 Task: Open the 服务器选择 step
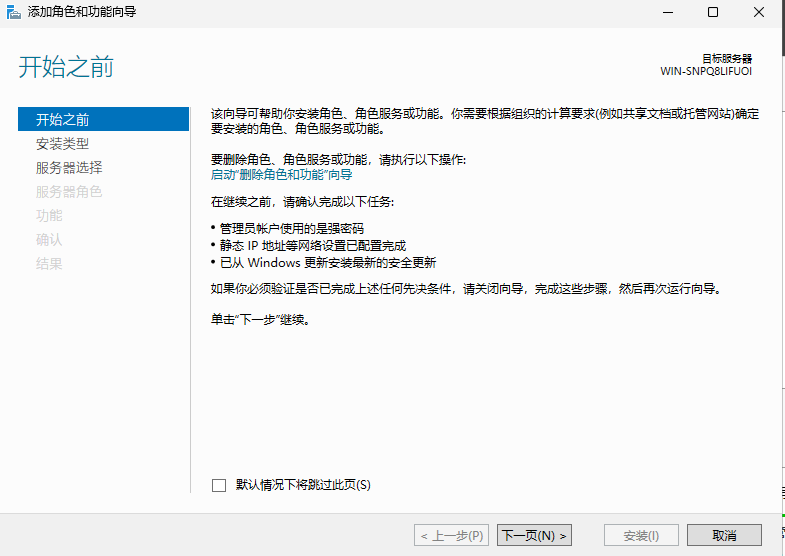click(69, 168)
